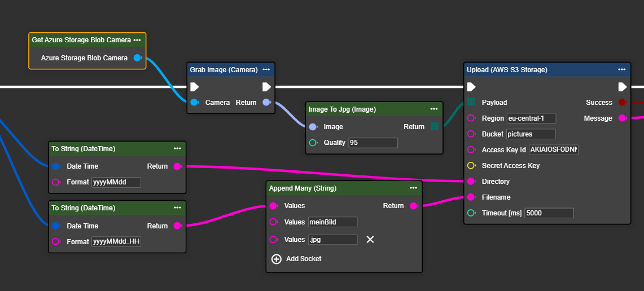Image resolution: width=644 pixels, height=291 pixels.
Task: Click the Quality input field showing 95
Action: pyautogui.click(x=373, y=143)
